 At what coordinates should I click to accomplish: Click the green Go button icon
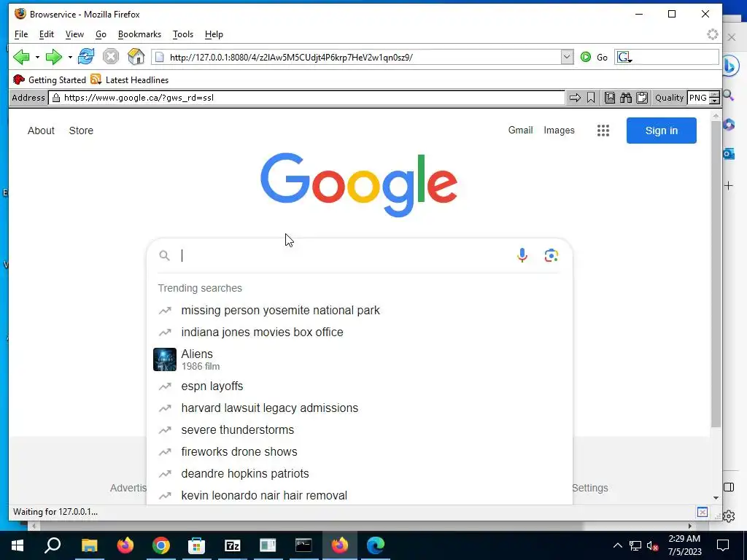[586, 57]
